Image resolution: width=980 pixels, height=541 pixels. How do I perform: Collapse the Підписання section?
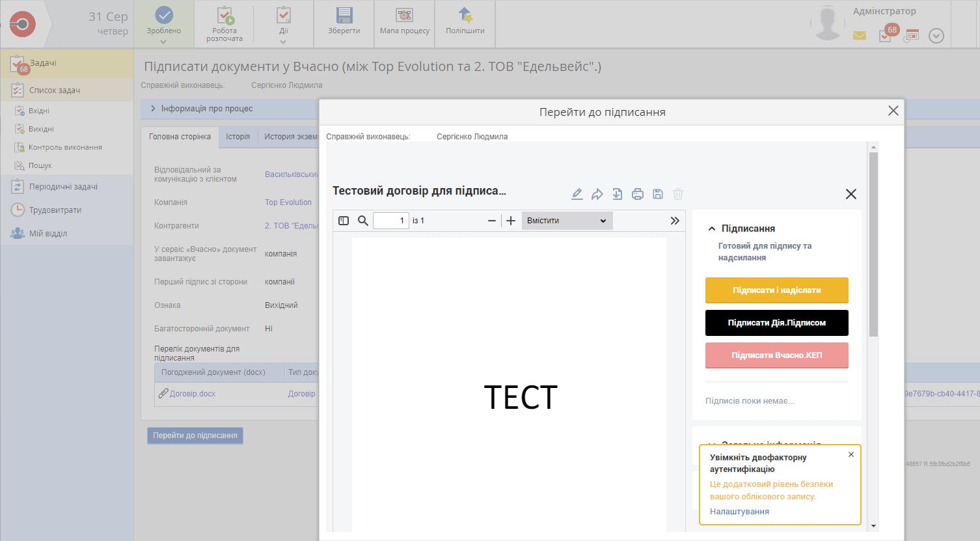pyautogui.click(x=712, y=229)
